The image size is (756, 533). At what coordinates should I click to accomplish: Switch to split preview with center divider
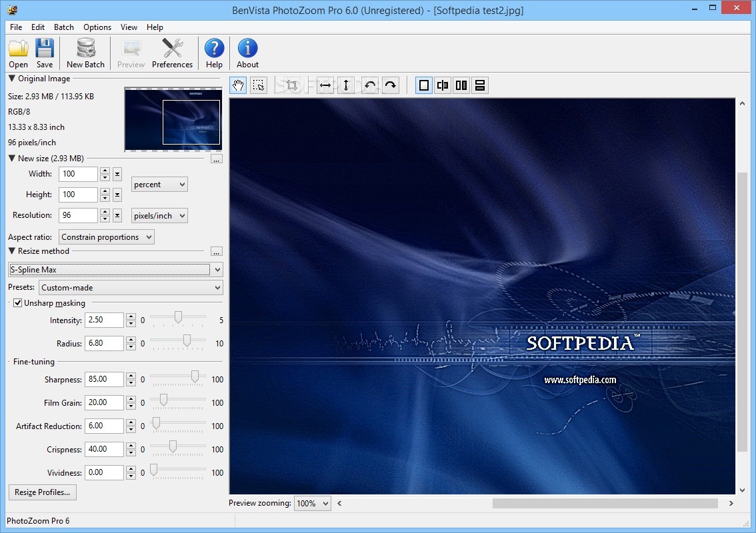443,85
